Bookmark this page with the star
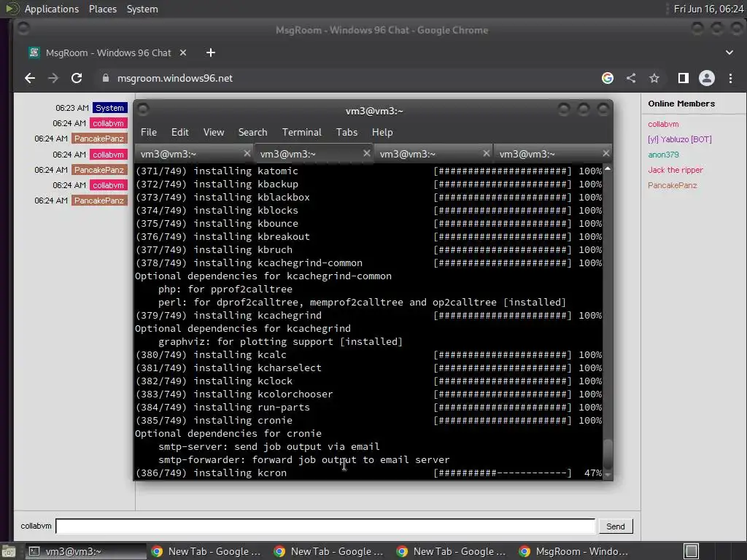 coord(654,78)
